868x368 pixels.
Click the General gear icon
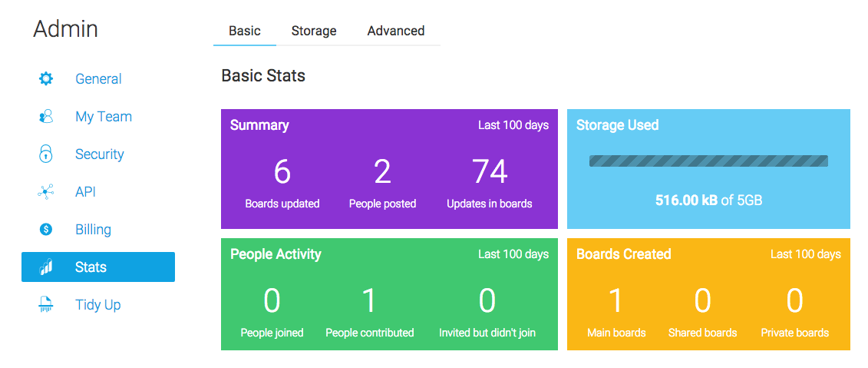pos(46,78)
